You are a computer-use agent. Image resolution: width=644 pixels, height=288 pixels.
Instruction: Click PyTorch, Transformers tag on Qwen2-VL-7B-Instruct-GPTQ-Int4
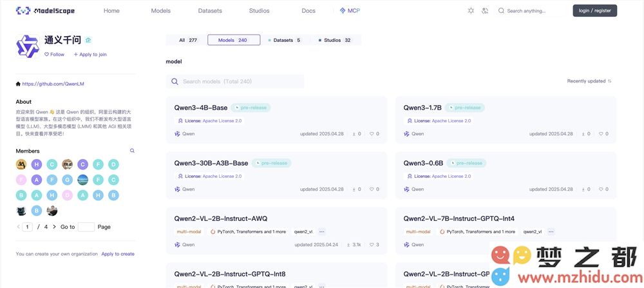(x=477, y=232)
